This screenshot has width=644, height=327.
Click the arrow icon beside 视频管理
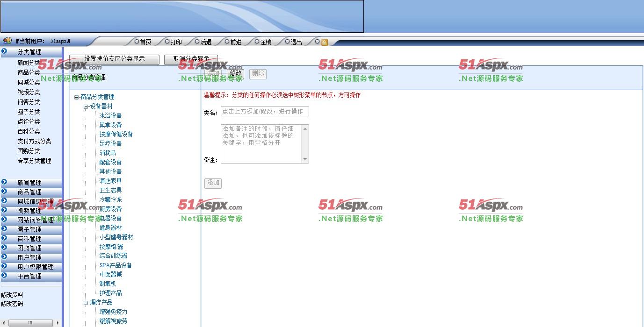click(4, 210)
